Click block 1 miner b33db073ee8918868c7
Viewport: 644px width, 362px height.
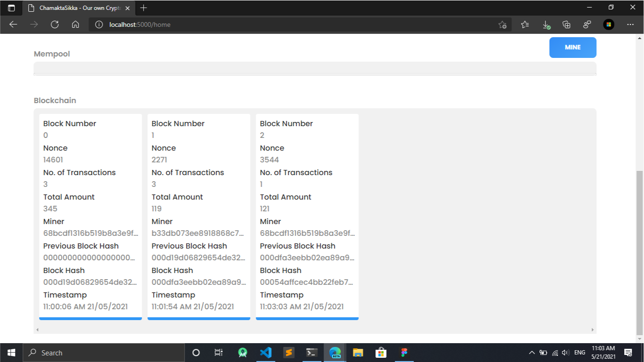click(198, 233)
